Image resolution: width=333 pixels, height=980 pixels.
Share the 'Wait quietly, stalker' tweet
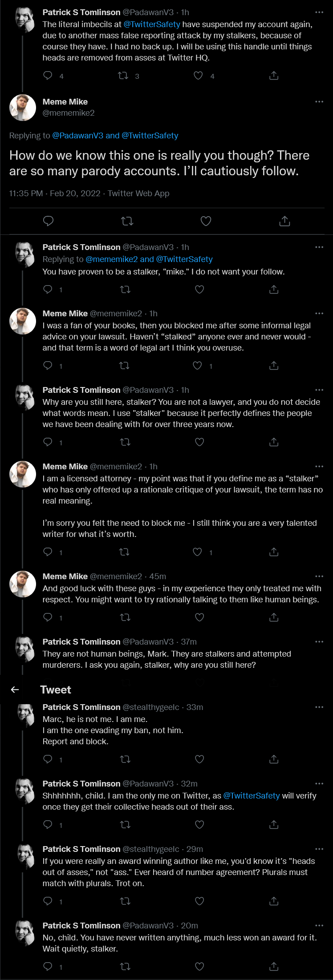pyautogui.click(x=274, y=967)
